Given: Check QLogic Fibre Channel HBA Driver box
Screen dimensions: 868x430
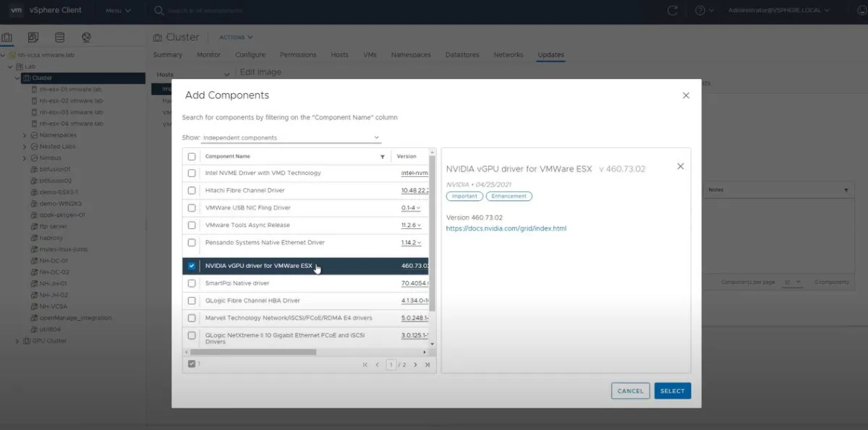Looking at the screenshot, I should pyautogui.click(x=192, y=301).
